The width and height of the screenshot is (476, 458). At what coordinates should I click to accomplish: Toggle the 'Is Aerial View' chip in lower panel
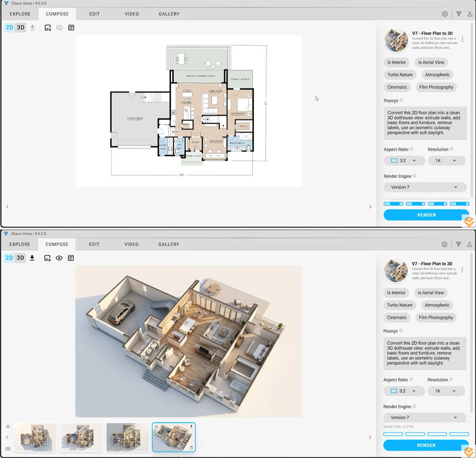[431, 293]
